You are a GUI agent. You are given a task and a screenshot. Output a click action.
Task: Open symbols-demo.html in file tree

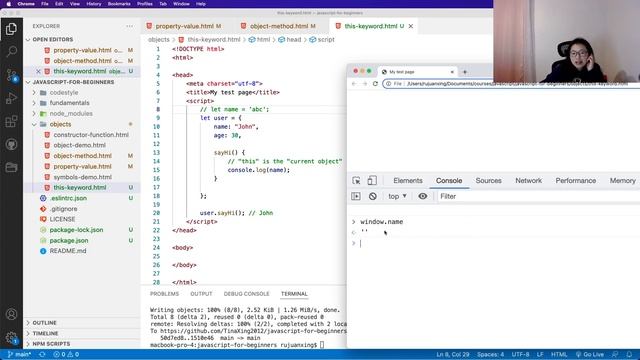pos(82,177)
